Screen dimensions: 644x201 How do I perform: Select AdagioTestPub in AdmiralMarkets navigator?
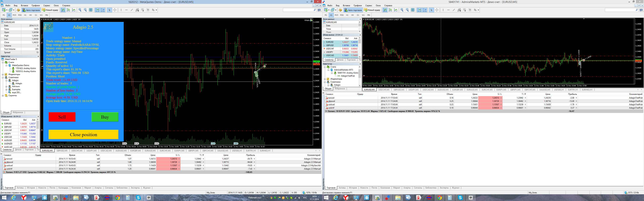pos(348,76)
